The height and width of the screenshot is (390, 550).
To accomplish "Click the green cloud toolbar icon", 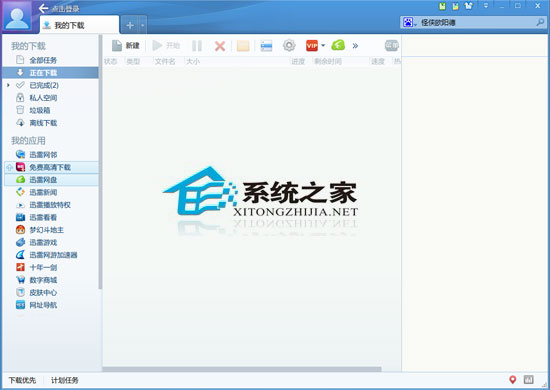I will tap(338, 45).
